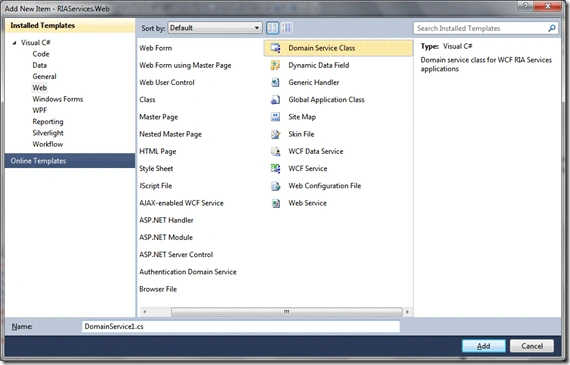
Task: Select the Master Page template
Action: 158,117
